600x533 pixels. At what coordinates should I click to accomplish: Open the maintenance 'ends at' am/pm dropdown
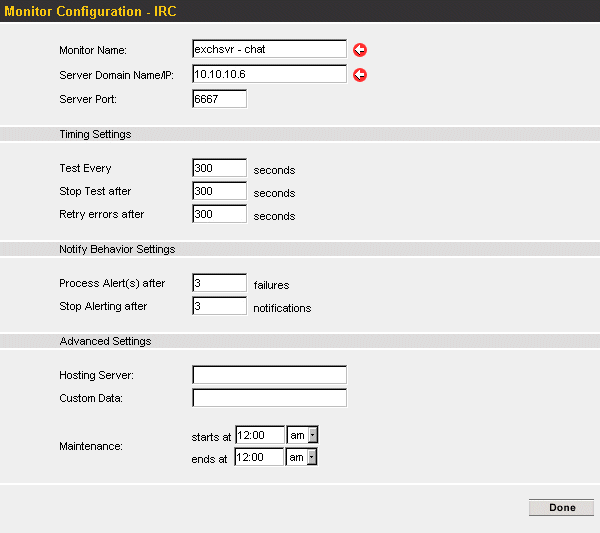coord(302,457)
